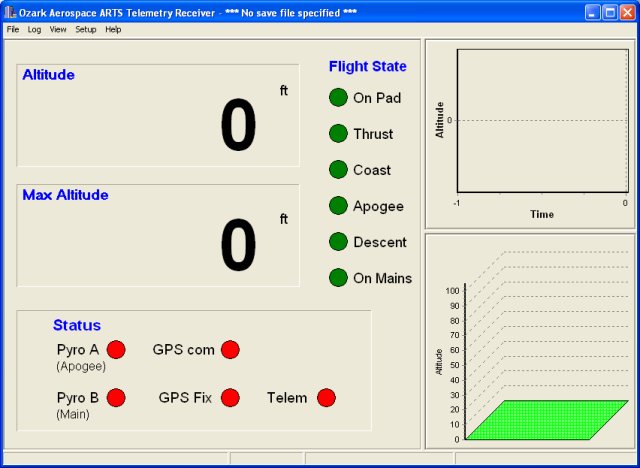Open the File menu
The width and height of the screenshot is (640, 468).
13,30
